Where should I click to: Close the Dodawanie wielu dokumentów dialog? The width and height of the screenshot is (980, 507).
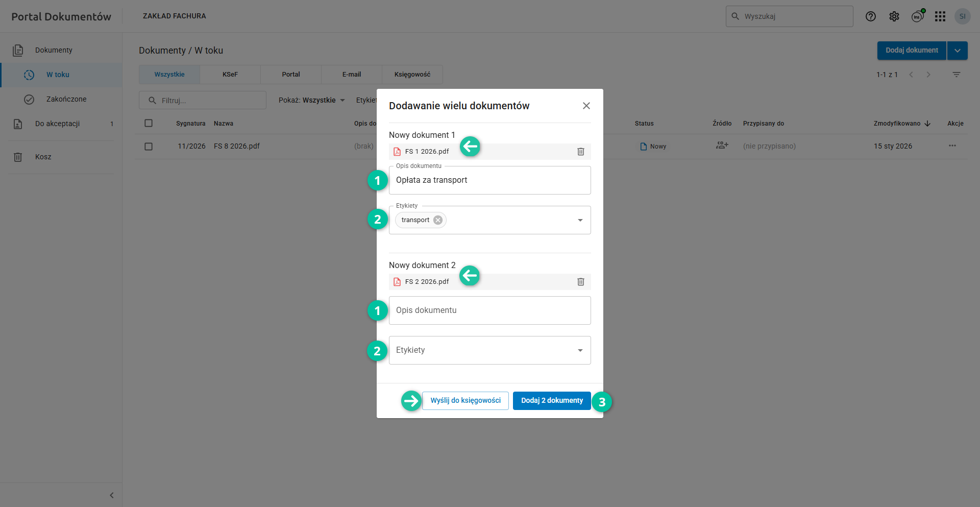point(586,106)
